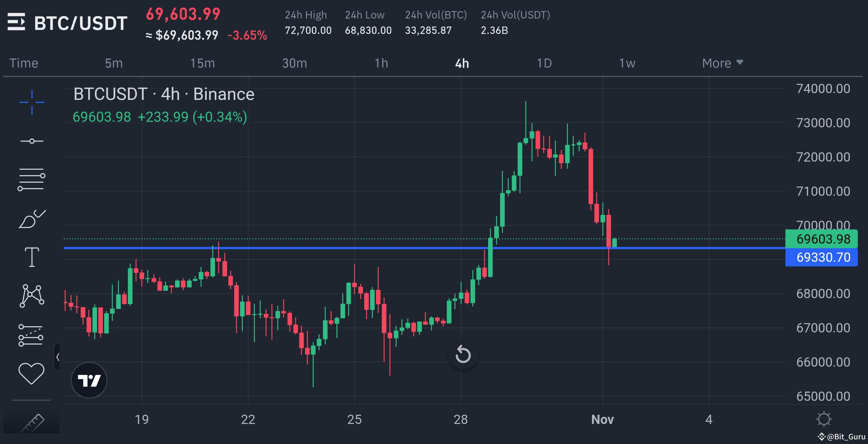Select the Time interval option
The width and height of the screenshot is (868, 444).
pos(24,63)
